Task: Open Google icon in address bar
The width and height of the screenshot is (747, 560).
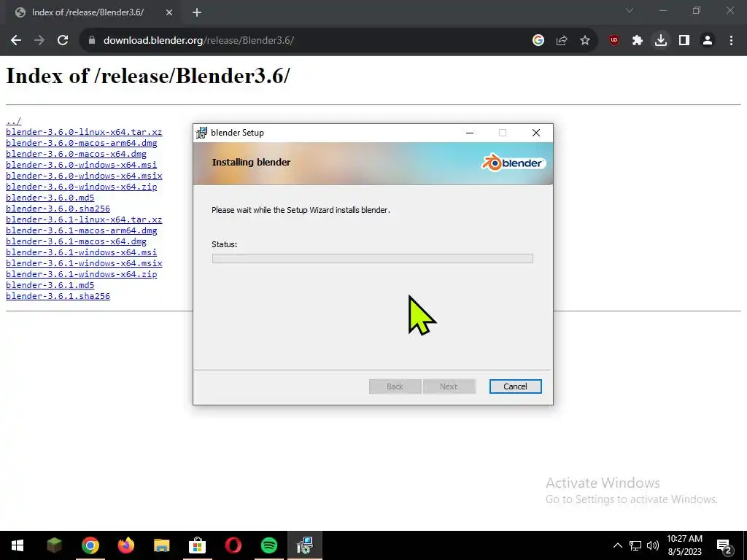Action: coord(538,41)
